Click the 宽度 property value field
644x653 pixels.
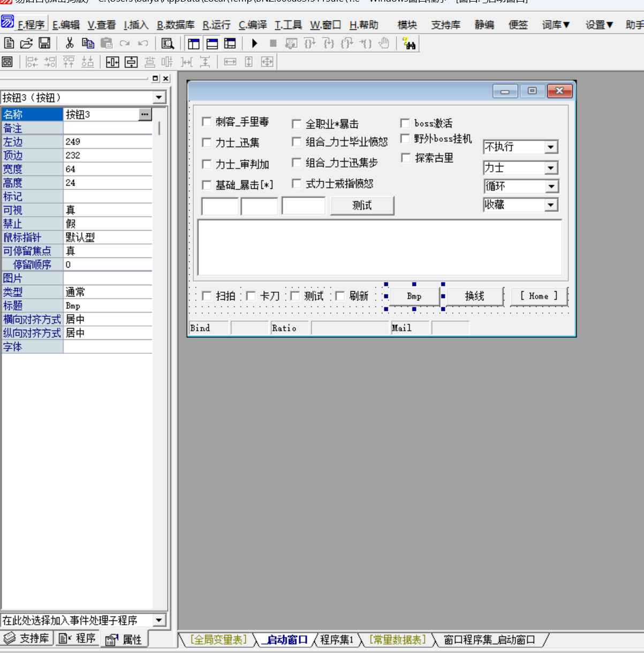[107, 169]
